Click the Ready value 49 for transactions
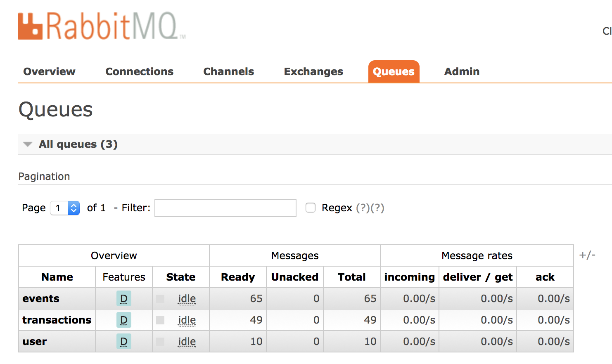612x364 pixels. 256,320
